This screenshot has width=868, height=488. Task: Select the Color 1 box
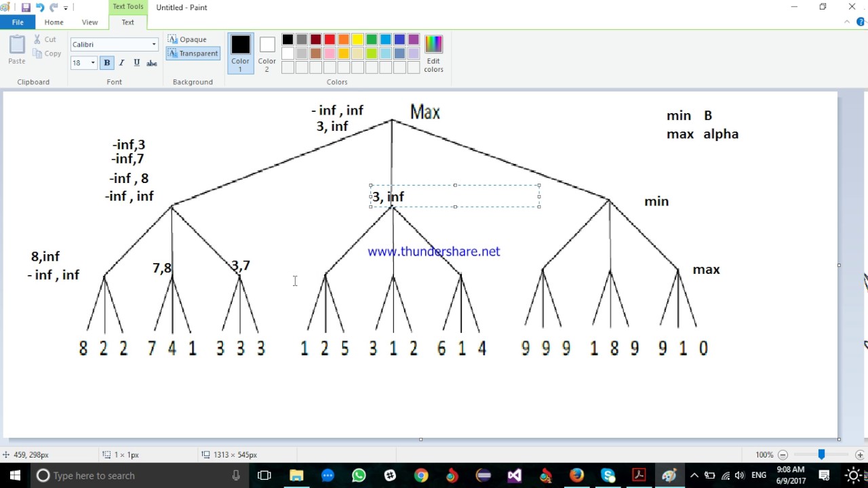coord(240,54)
